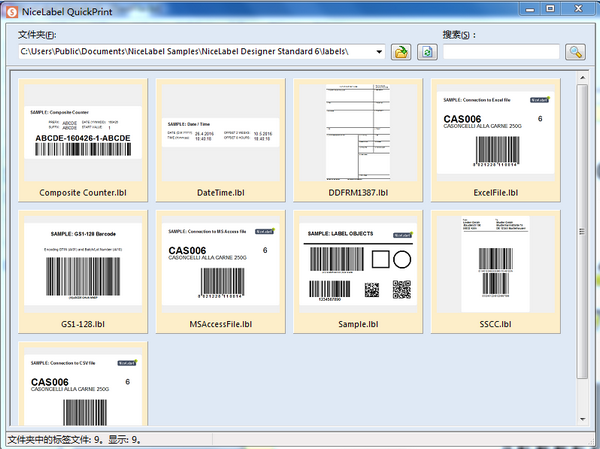Click the search input field
The width and height of the screenshot is (600, 449).
(501, 52)
